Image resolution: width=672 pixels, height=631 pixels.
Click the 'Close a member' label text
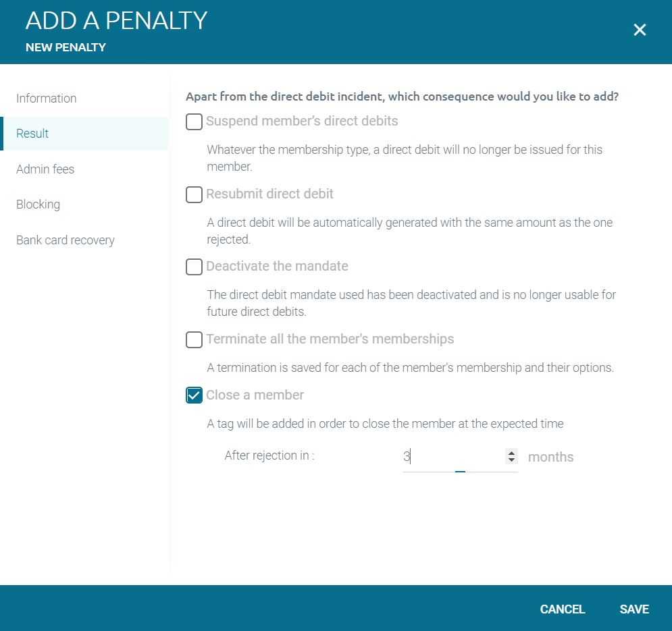tap(255, 395)
